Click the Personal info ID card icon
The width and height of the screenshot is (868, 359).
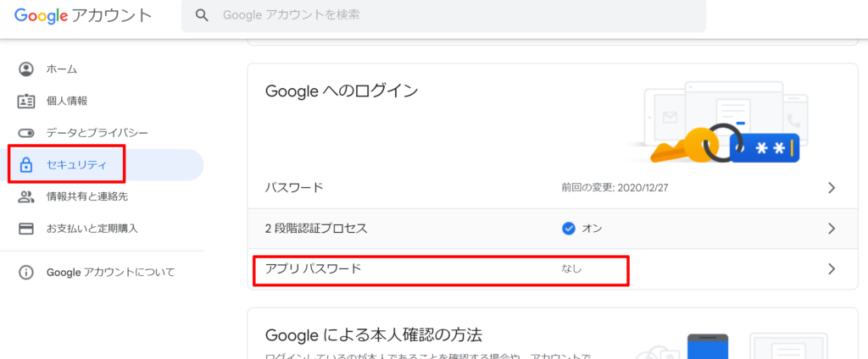tap(26, 101)
